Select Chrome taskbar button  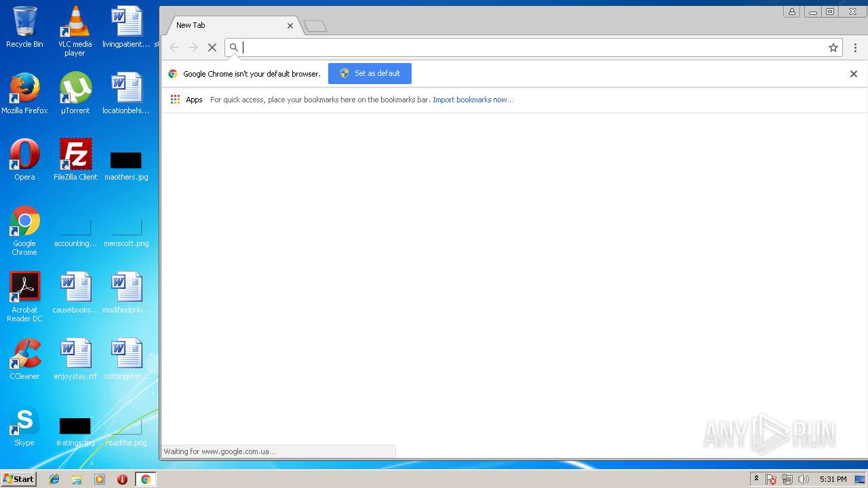pos(145,479)
